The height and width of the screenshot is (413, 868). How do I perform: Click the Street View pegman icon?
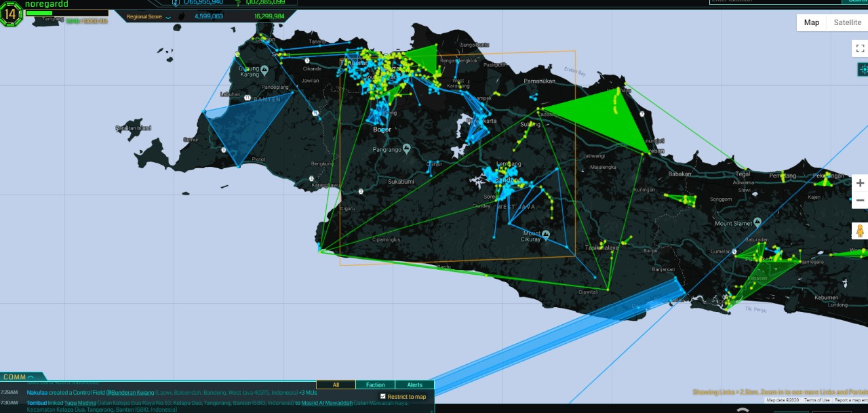click(860, 231)
